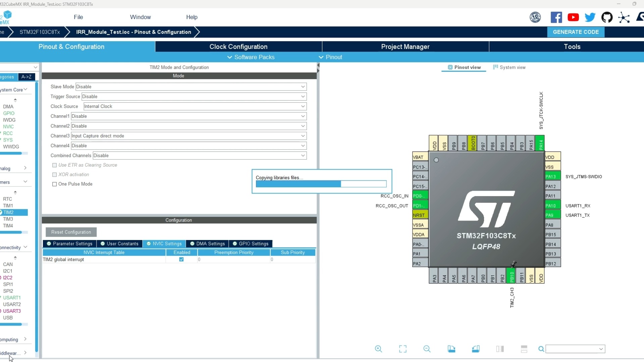
Task: Click the fit-to-screen frame icon
Action: pos(402,349)
